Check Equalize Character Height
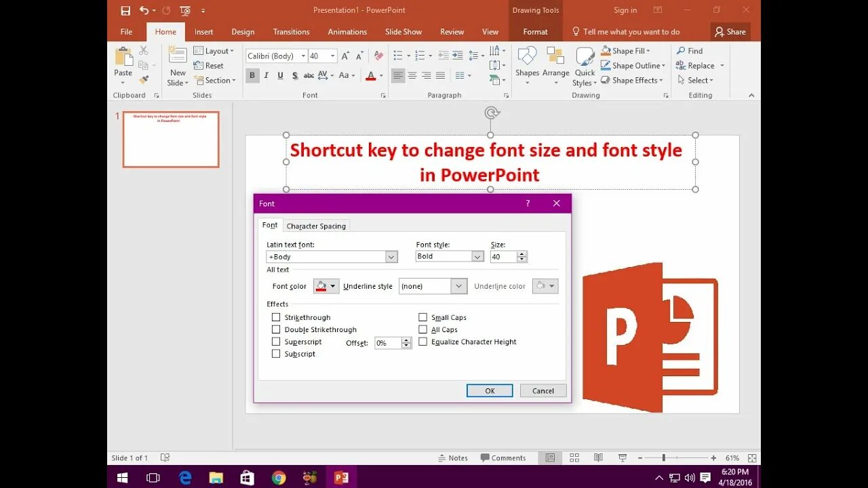868x488 pixels. (422, 342)
